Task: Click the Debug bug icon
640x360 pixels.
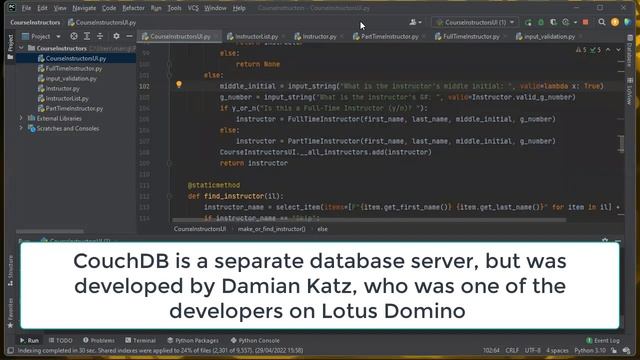Action: pos(541,22)
